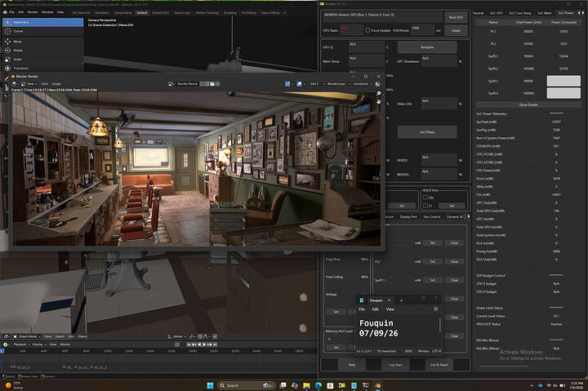
Task: Click the left tab-scroll arrow in GPU tool
Action: [x=579, y=13]
